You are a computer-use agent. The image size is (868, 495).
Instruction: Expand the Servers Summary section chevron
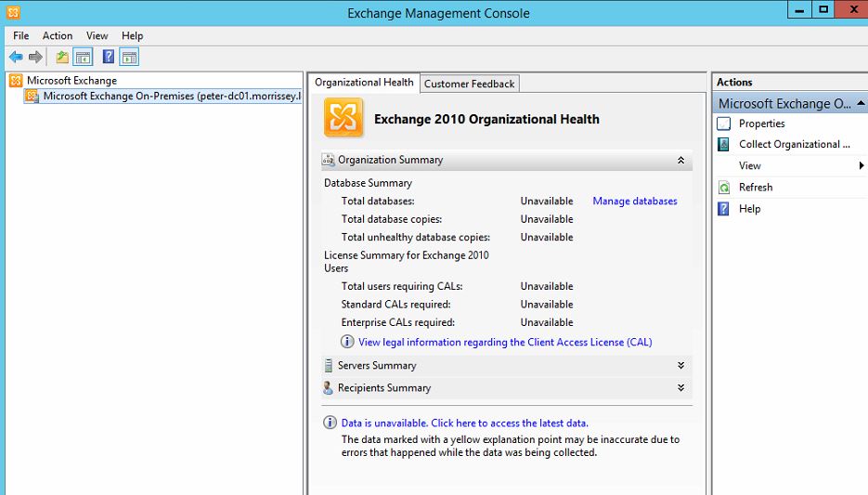click(x=680, y=365)
